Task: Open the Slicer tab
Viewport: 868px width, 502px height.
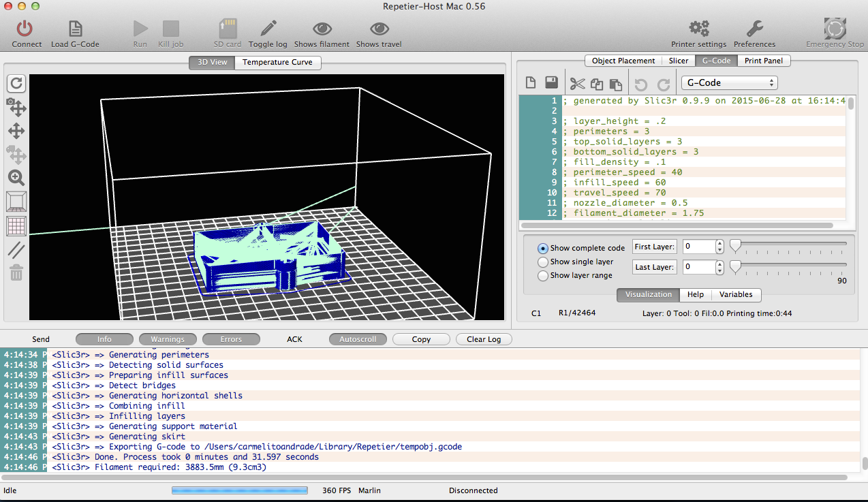Action: pyautogui.click(x=678, y=61)
